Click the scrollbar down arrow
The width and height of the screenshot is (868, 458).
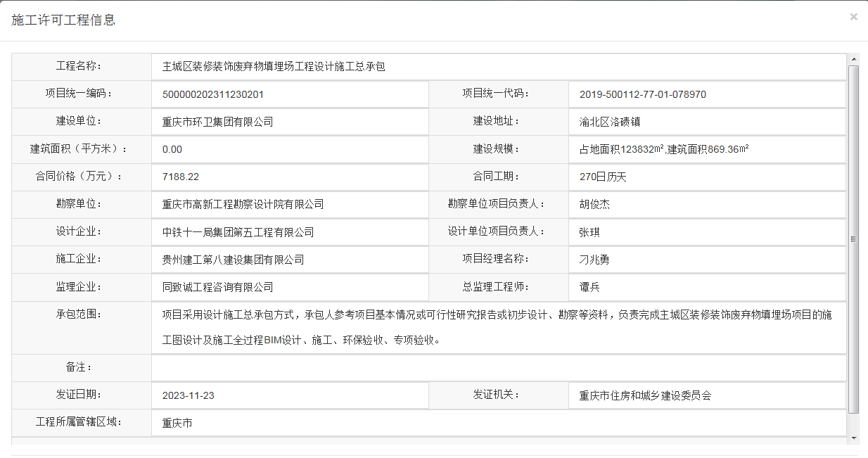coord(854,438)
